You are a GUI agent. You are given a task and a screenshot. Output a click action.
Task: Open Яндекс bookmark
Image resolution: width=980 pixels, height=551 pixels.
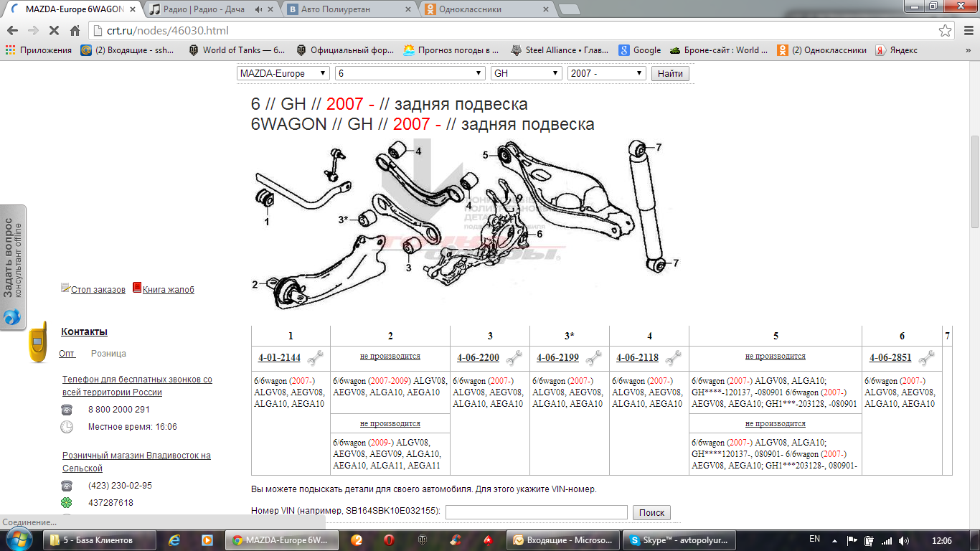click(896, 50)
